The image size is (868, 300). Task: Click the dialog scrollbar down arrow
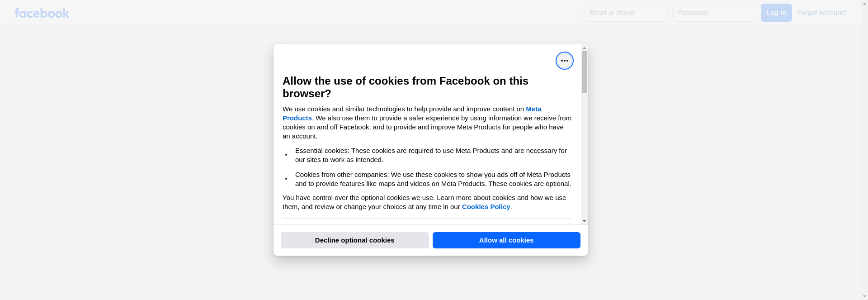click(584, 221)
